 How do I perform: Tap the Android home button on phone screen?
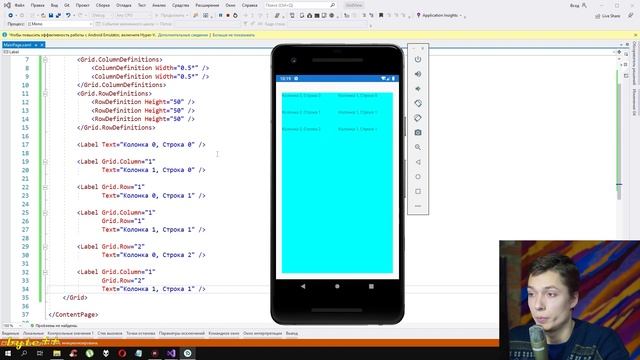[x=337, y=287]
